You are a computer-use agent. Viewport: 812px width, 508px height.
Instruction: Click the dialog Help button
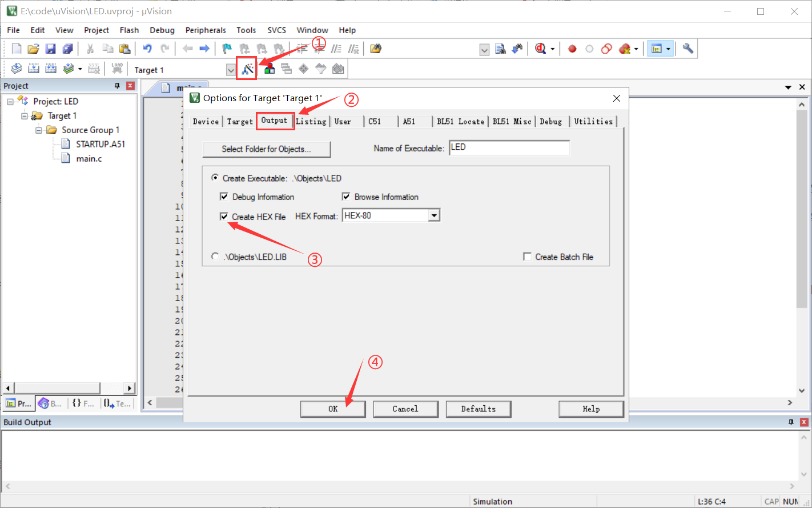[591, 409]
